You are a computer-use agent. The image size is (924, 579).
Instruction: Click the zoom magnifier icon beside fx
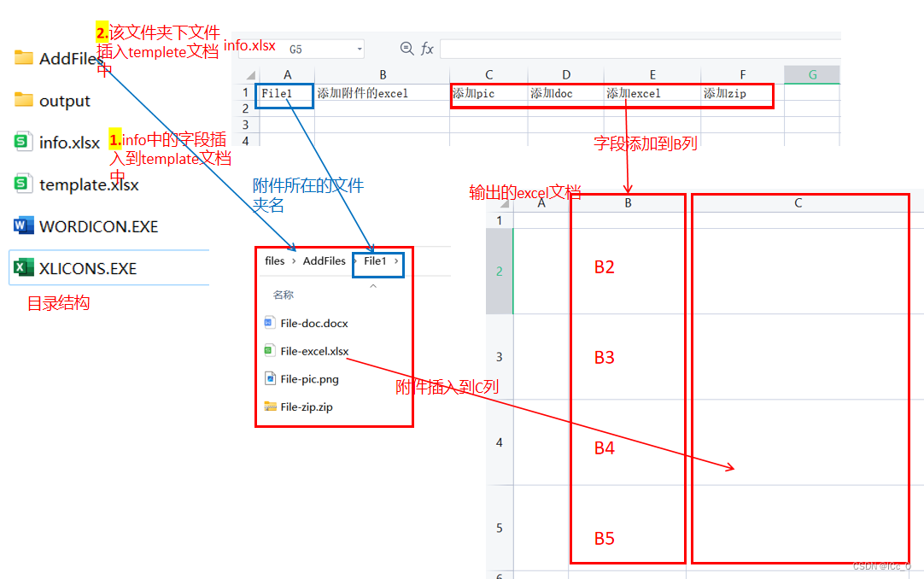point(406,49)
